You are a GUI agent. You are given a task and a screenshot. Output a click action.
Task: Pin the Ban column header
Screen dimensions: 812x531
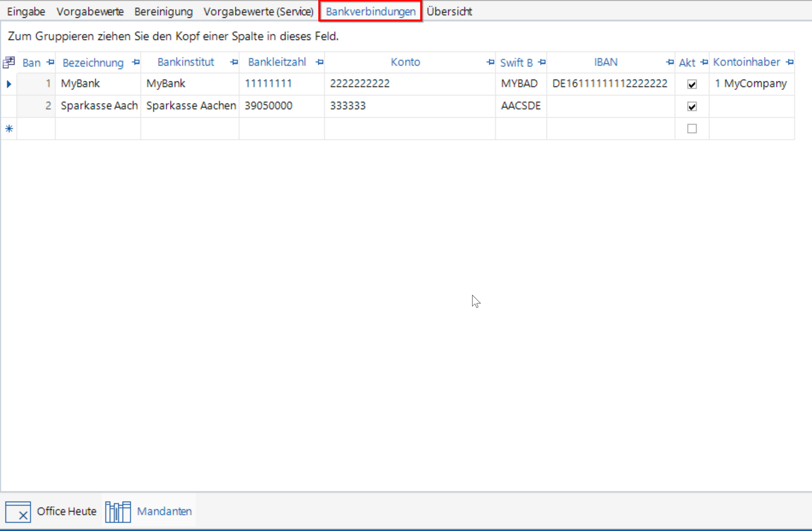50,62
